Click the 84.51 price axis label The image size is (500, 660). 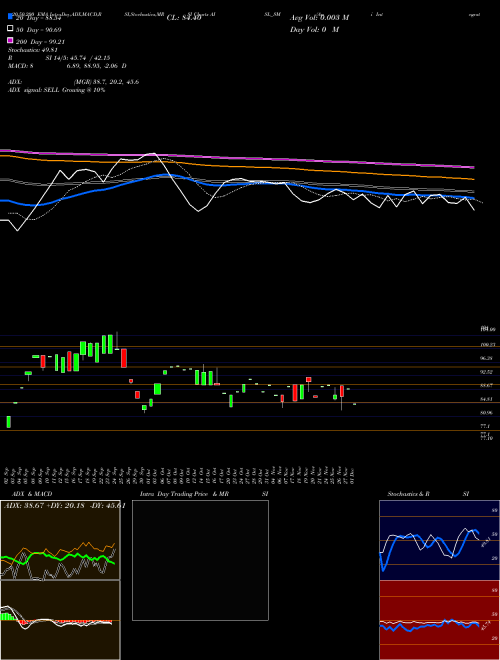click(486, 399)
